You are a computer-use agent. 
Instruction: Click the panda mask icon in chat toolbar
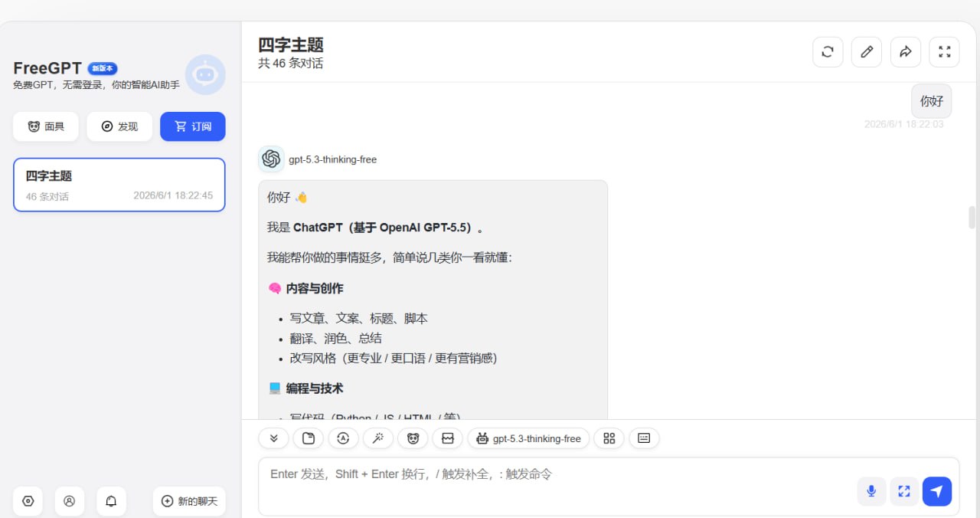tap(413, 438)
